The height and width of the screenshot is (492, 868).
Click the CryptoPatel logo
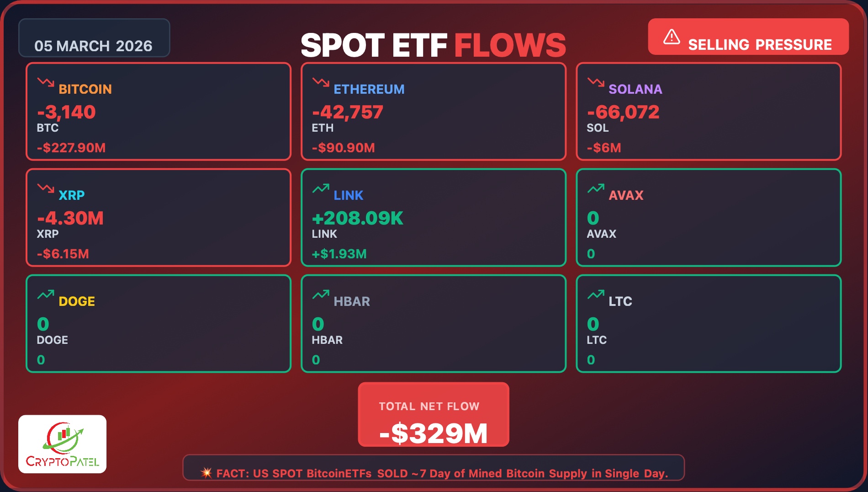[x=63, y=444]
